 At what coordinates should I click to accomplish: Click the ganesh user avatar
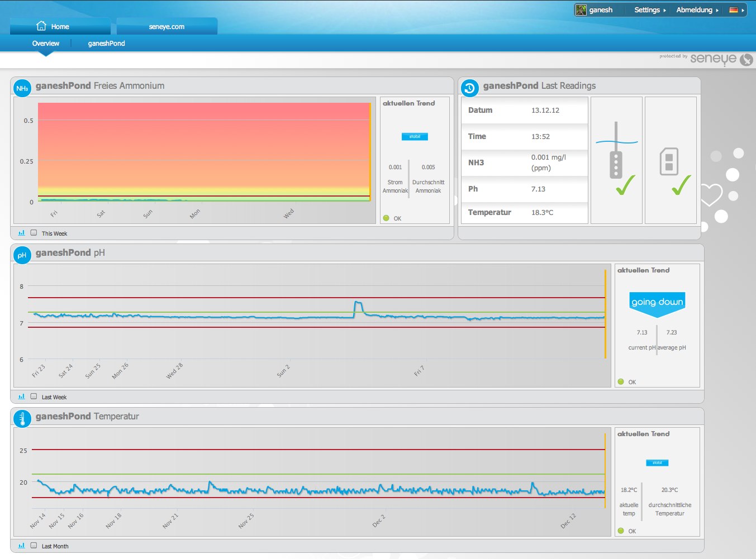(x=581, y=10)
